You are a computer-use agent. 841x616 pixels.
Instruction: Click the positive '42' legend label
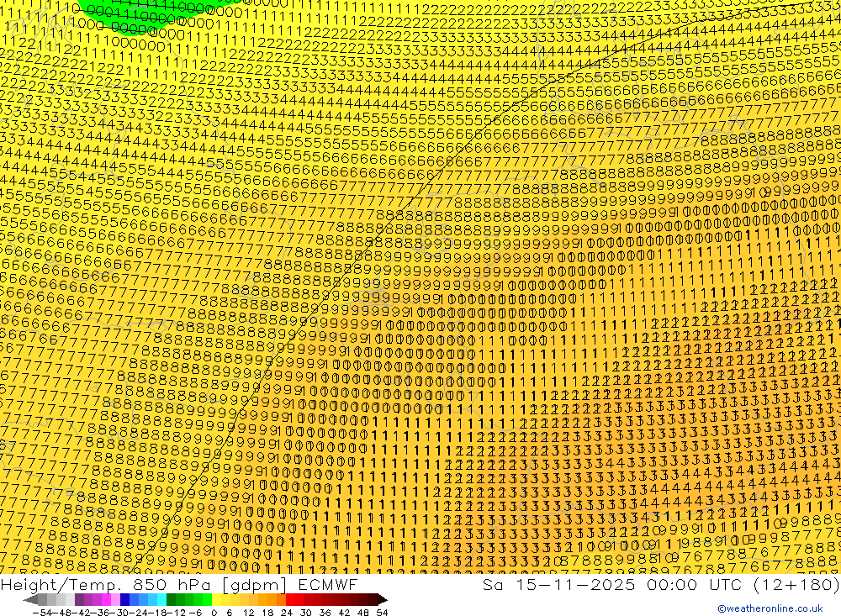[344, 613]
